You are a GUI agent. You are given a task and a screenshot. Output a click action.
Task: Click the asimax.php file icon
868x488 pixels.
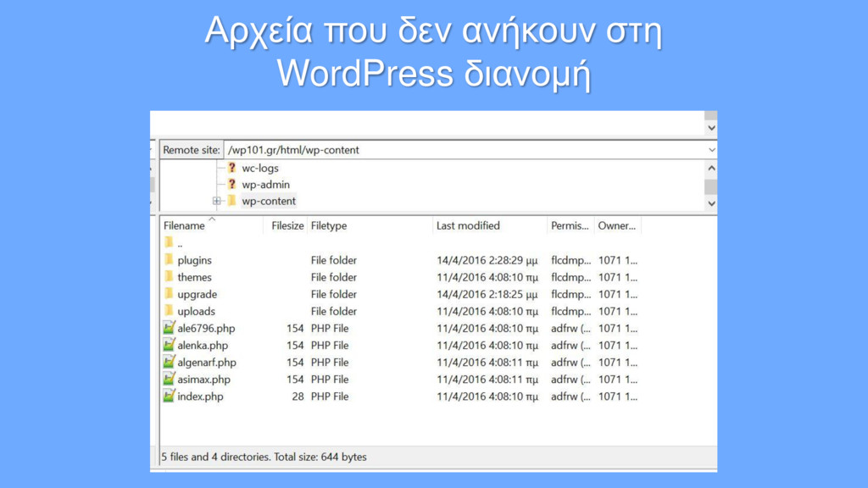point(169,379)
